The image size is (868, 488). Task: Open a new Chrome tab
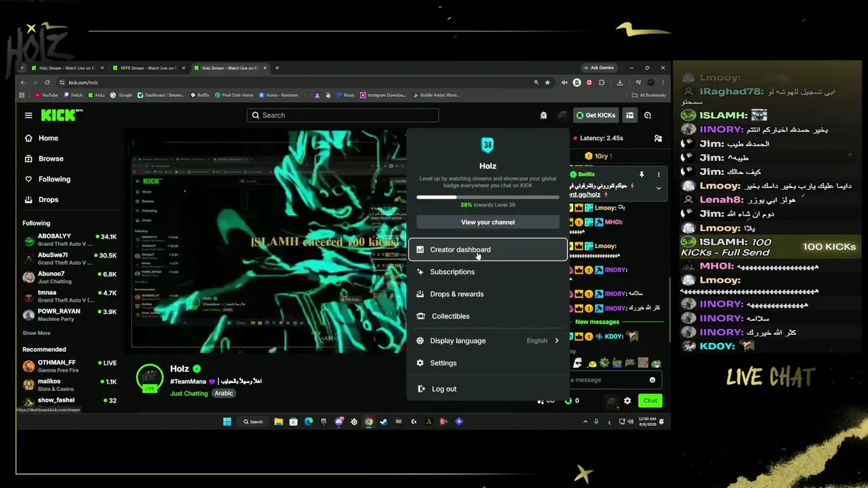(277, 68)
